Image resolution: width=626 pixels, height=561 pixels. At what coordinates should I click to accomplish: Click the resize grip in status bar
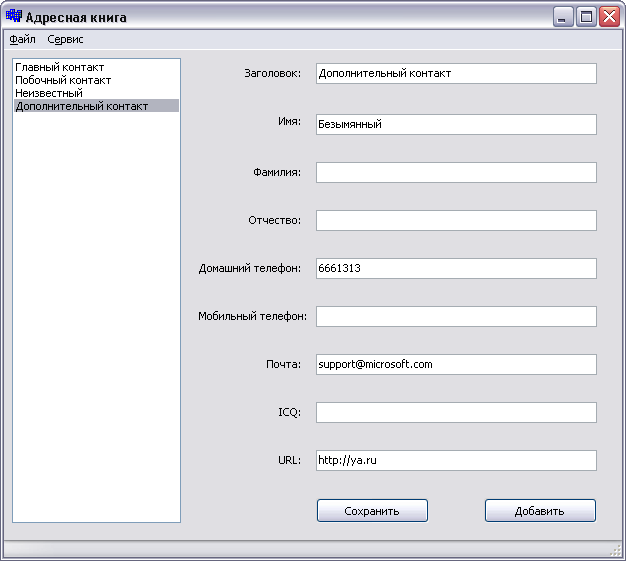click(x=616, y=551)
